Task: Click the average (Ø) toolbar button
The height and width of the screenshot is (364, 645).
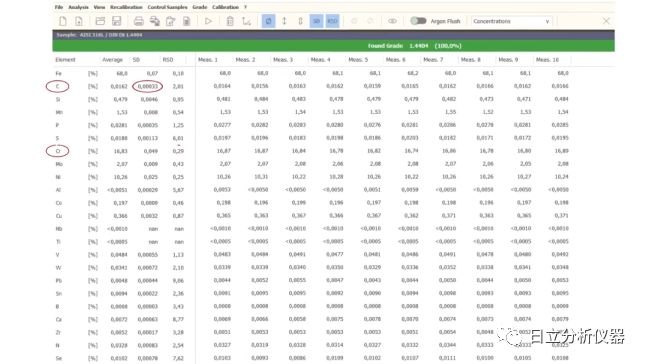Action: [x=268, y=21]
